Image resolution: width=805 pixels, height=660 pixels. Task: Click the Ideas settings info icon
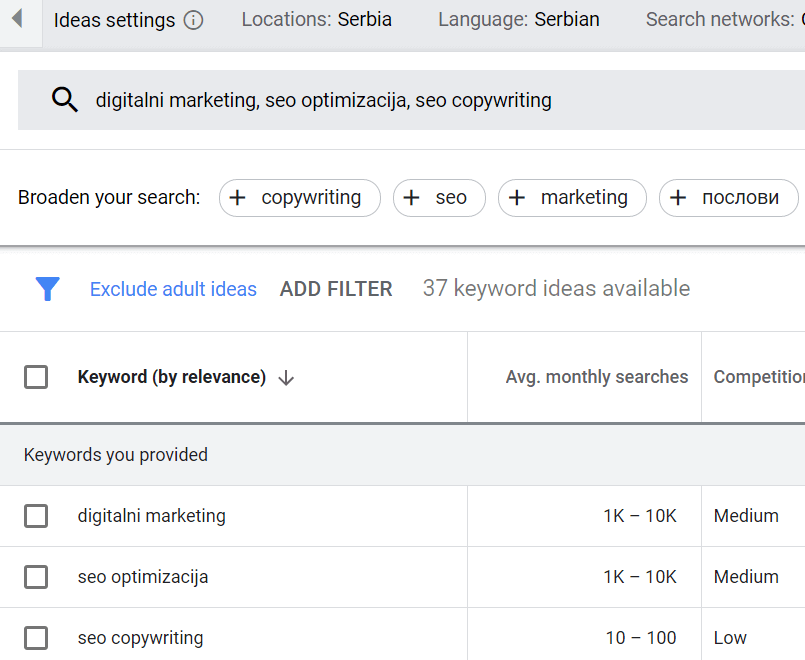[191, 19]
